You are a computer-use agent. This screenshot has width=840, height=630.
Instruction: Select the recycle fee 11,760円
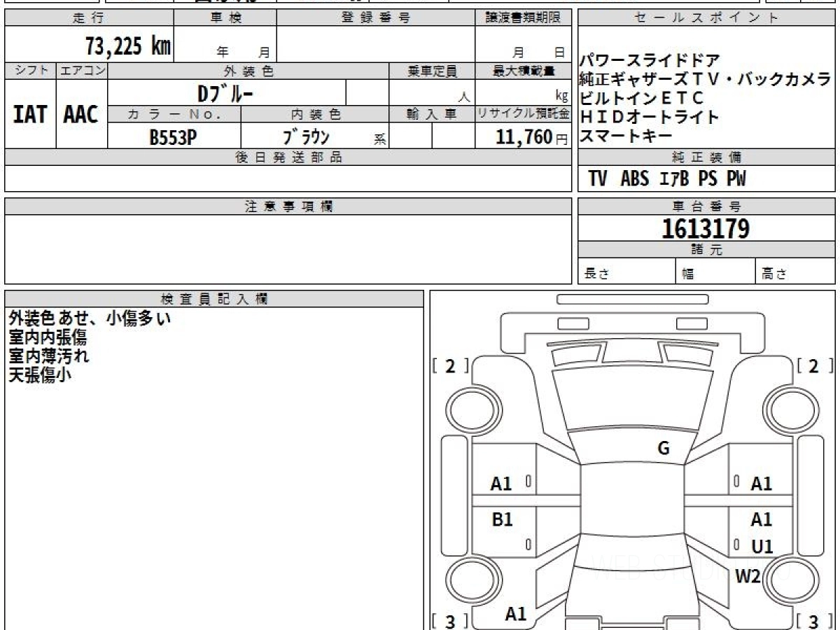pyautogui.click(x=532, y=137)
